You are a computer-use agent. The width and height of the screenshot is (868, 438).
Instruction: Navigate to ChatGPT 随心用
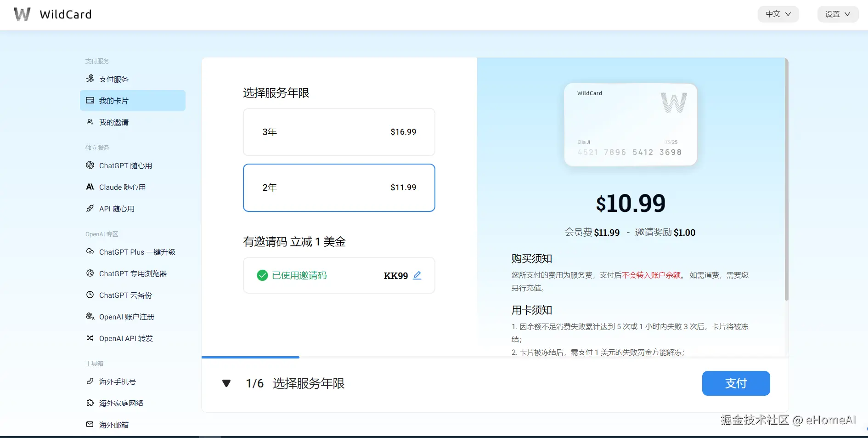(133, 165)
